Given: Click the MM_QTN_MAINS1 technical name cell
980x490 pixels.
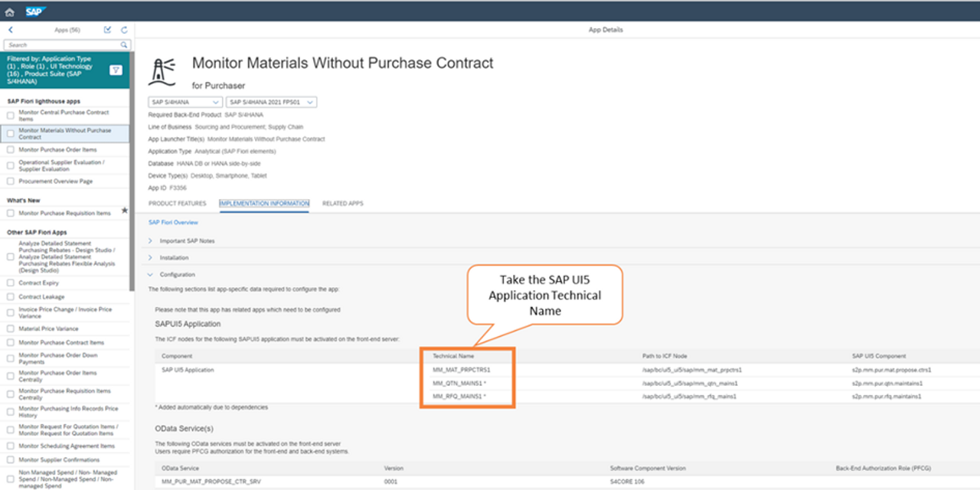Looking at the screenshot, I should tap(459, 383).
